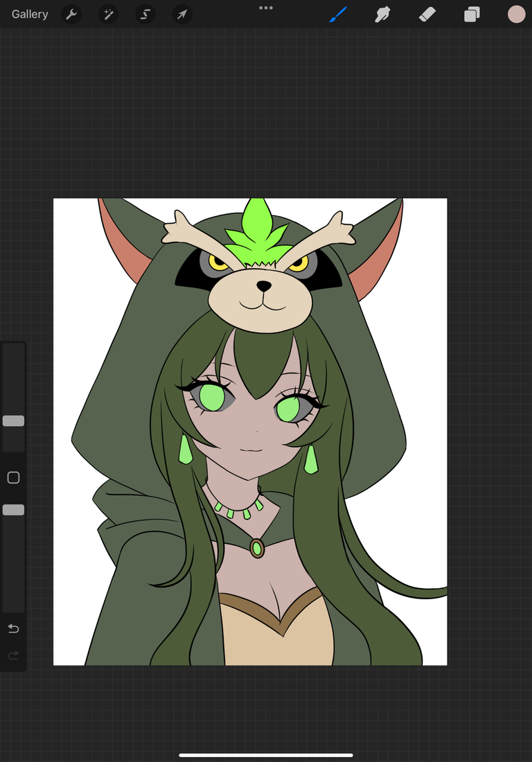Select the Brush tool
This screenshot has width=532, height=762.
pyautogui.click(x=338, y=15)
